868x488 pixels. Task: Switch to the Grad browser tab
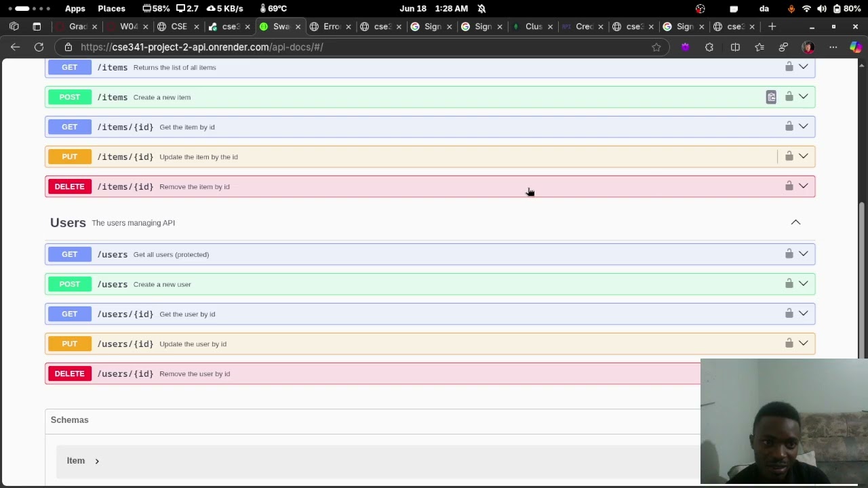coord(77,26)
